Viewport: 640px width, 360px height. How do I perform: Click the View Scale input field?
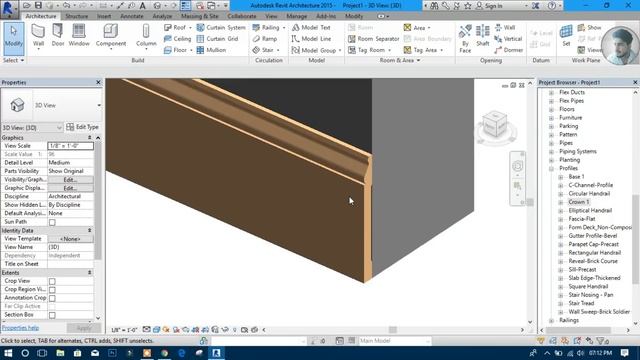[x=70, y=146]
